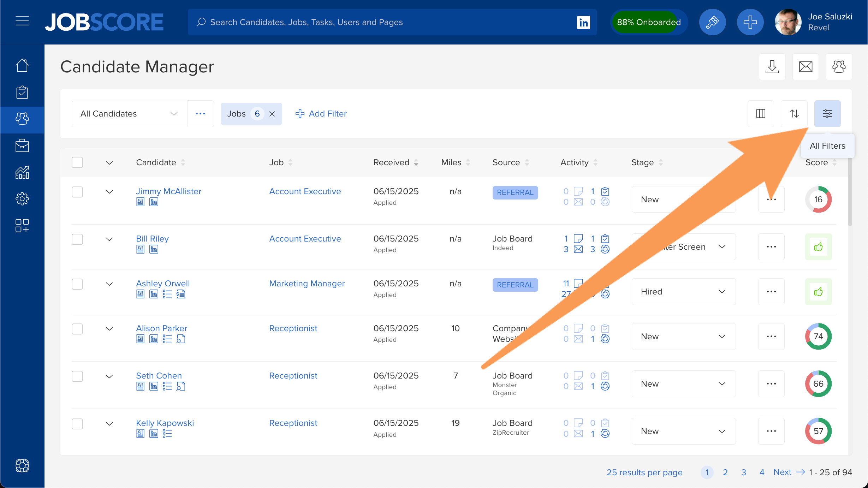Open the columns layout icon
This screenshot has width=868, height=488.
(761, 114)
